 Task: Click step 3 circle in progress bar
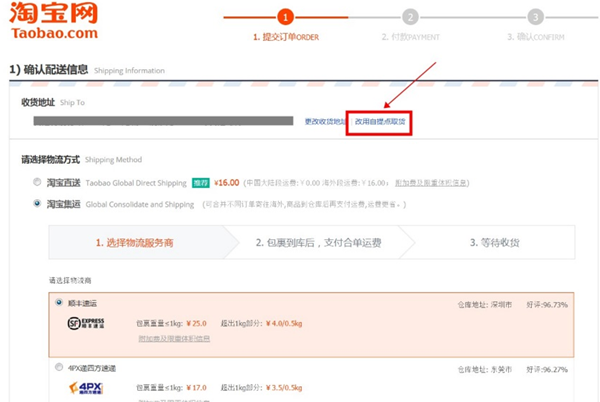point(535,17)
